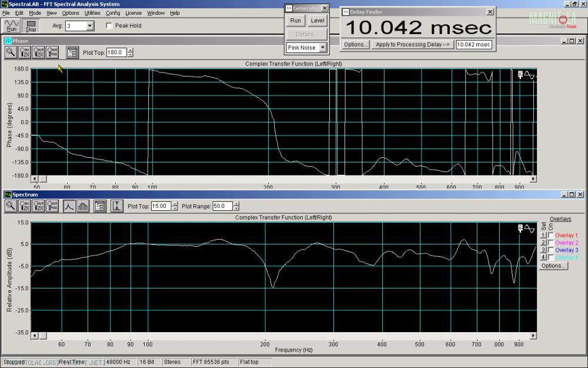The height and width of the screenshot is (368, 588).
Task: Open the Avg averaging dropdown
Action: coord(89,26)
